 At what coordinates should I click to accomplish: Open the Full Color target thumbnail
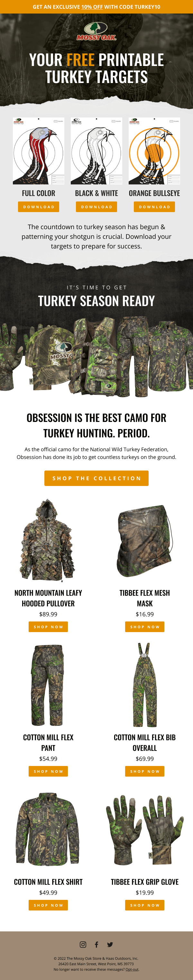click(x=39, y=151)
